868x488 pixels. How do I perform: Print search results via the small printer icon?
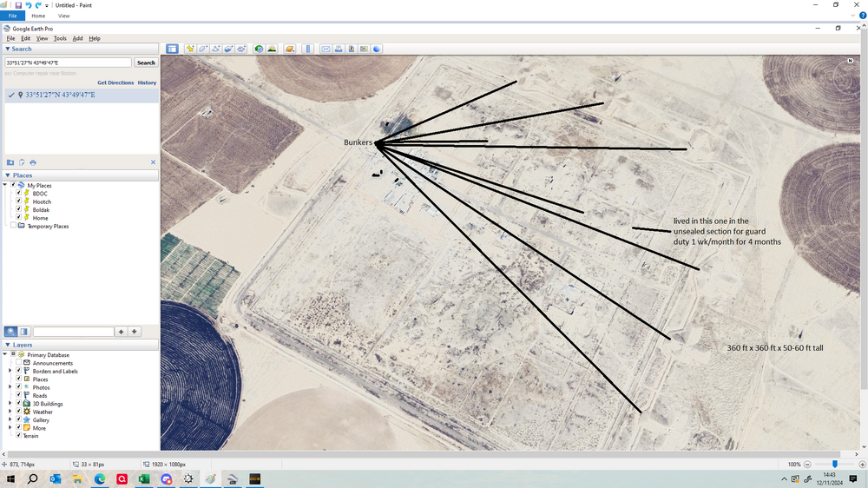pyautogui.click(x=33, y=162)
